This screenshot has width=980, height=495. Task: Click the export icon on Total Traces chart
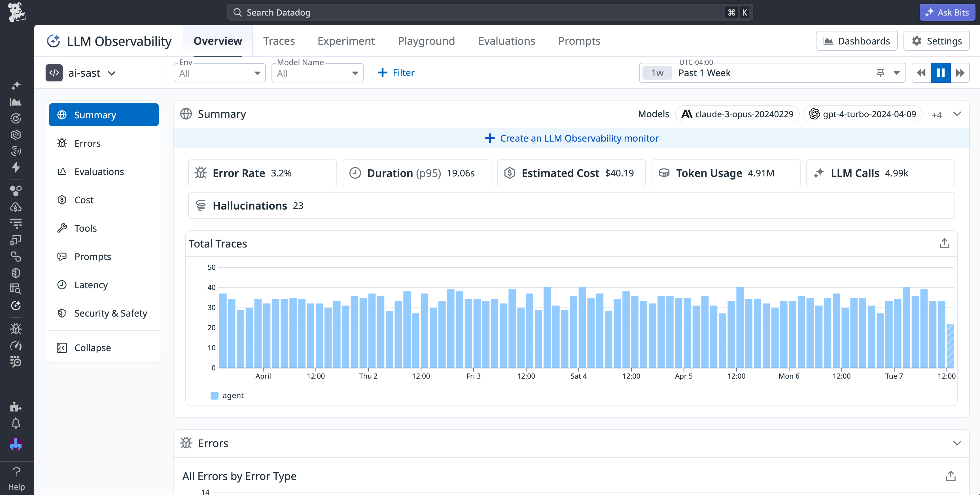(944, 243)
